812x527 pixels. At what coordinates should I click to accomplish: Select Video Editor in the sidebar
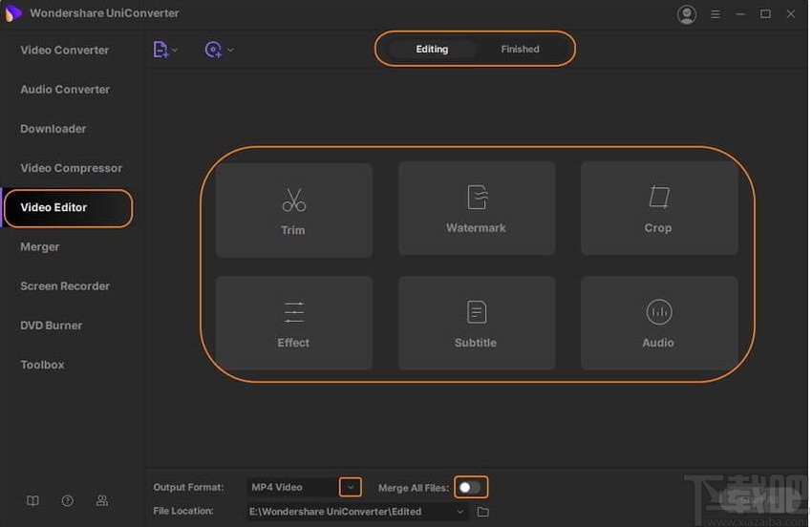pyautogui.click(x=69, y=207)
